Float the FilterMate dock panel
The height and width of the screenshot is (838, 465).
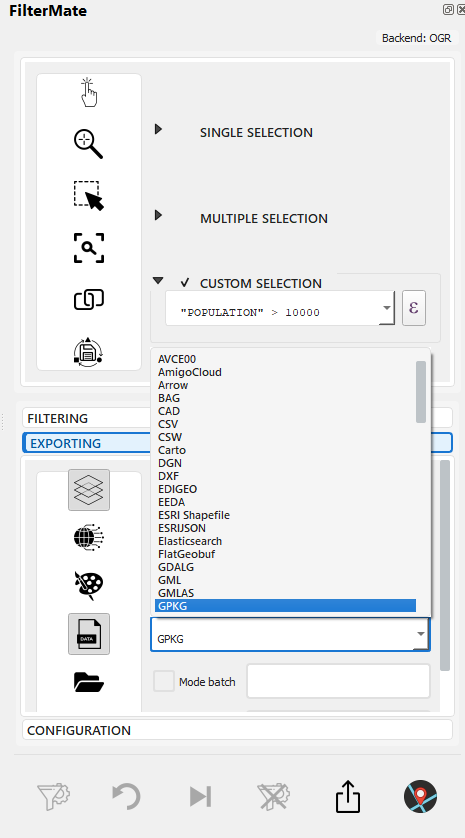point(448,10)
